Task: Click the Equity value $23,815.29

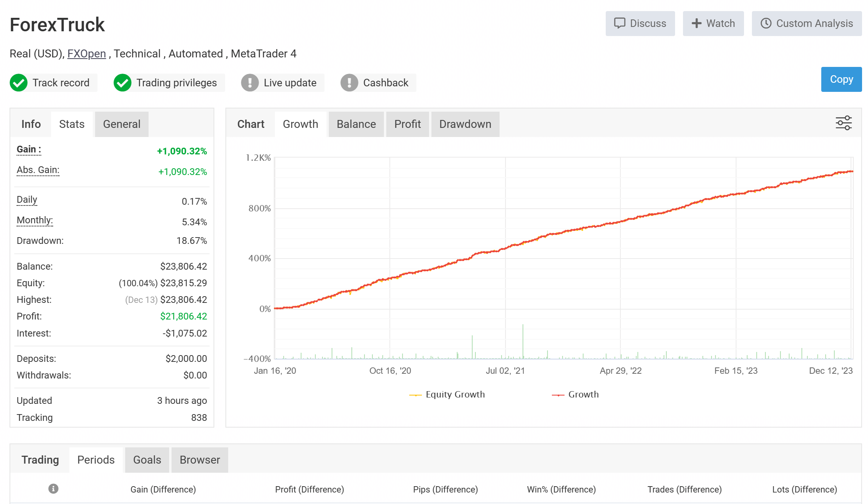Action: (183, 283)
